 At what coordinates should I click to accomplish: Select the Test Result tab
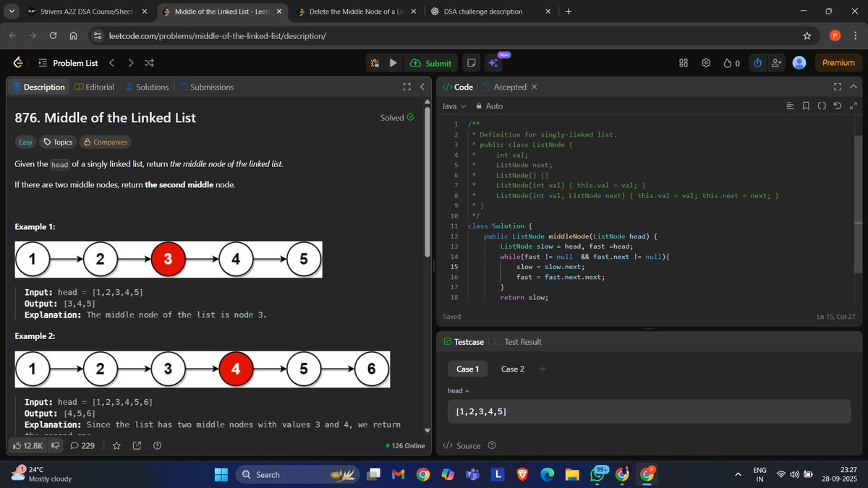pyautogui.click(x=516, y=342)
